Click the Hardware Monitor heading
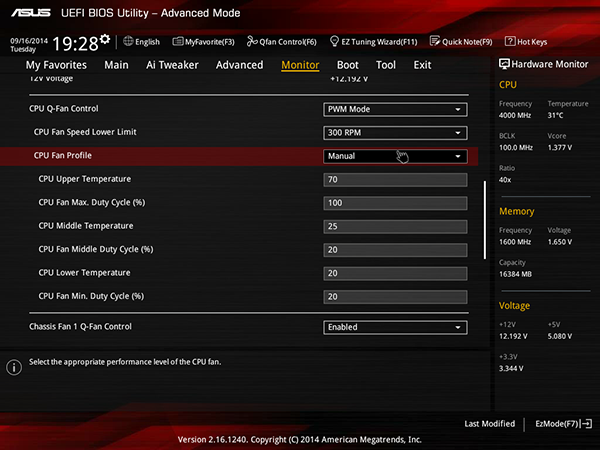This screenshot has height=450, width=600. click(549, 64)
